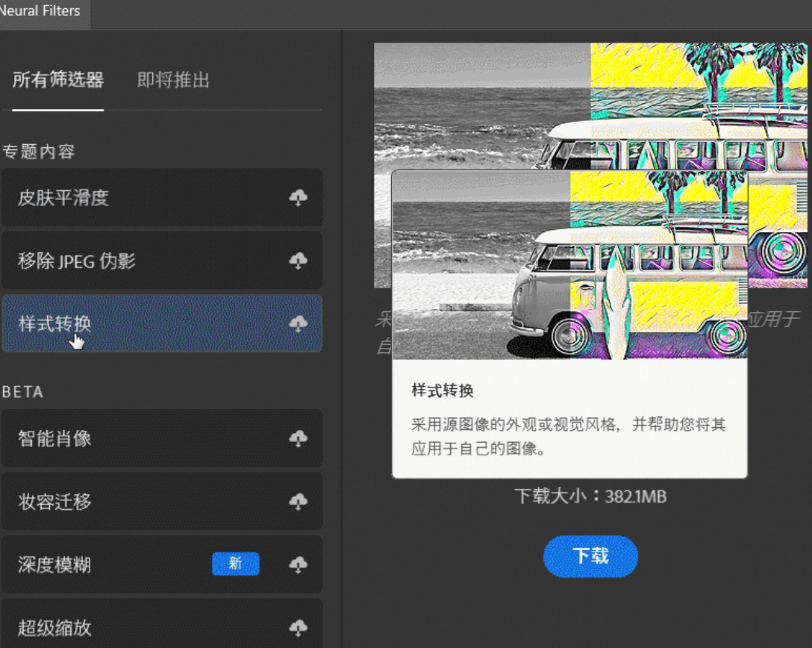Click the cloud download icon for 妆容迁移
The image size is (812, 648).
click(299, 502)
